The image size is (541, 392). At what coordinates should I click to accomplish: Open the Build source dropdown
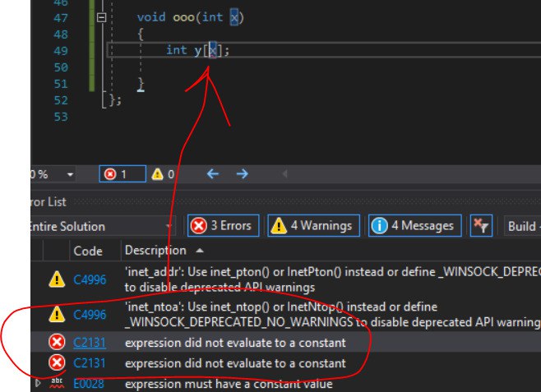[x=522, y=226]
